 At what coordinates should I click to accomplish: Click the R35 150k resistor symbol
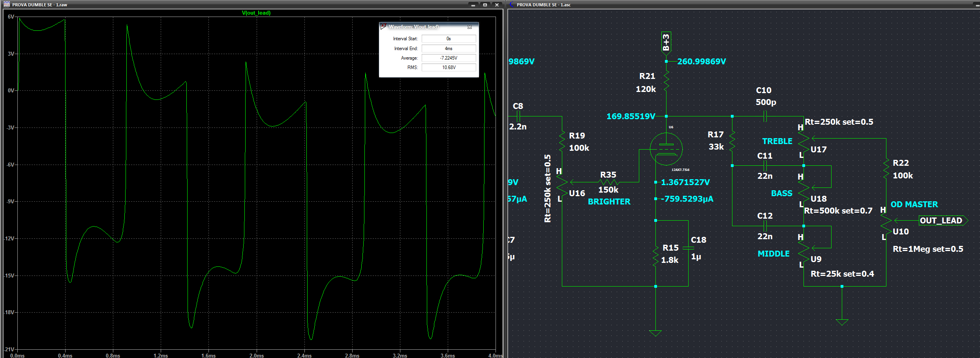pyautogui.click(x=609, y=182)
